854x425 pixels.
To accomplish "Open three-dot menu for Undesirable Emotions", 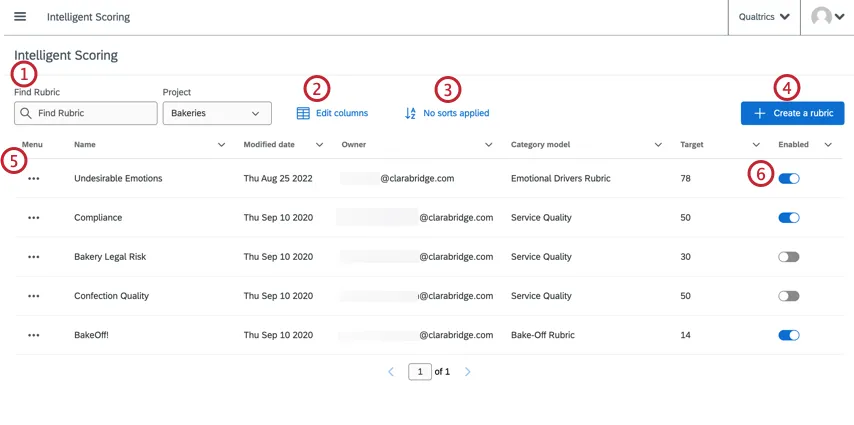I will click(x=34, y=178).
